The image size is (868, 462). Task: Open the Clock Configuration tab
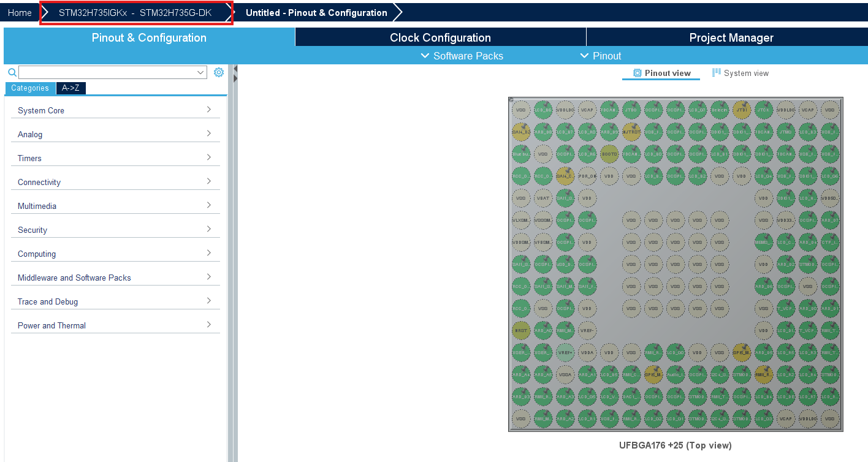tap(440, 37)
